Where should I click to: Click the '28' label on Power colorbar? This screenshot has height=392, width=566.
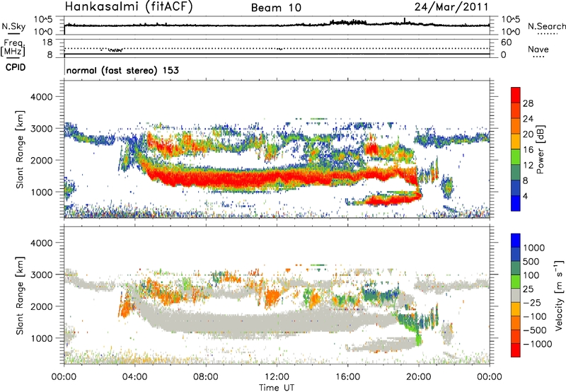(x=528, y=103)
